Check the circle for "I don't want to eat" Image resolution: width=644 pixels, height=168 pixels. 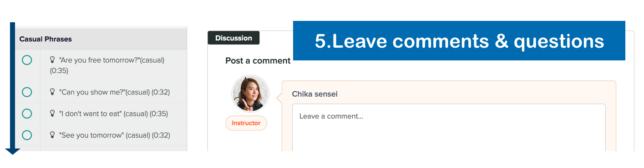click(x=27, y=114)
